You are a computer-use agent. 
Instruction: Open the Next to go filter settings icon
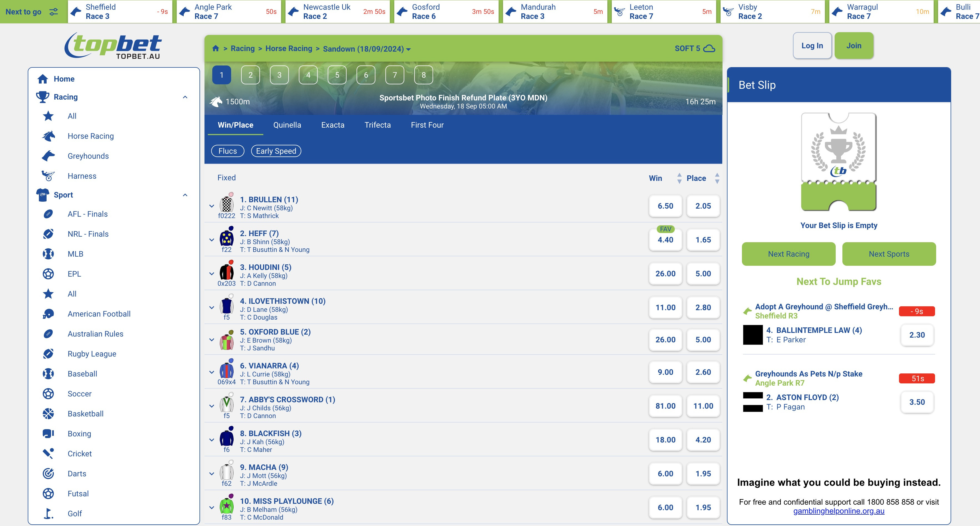pos(54,11)
